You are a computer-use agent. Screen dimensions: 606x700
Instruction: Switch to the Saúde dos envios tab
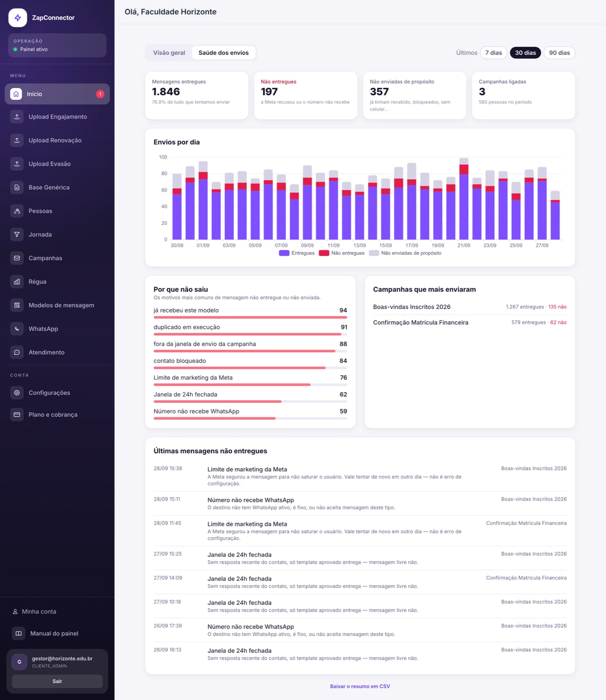224,53
